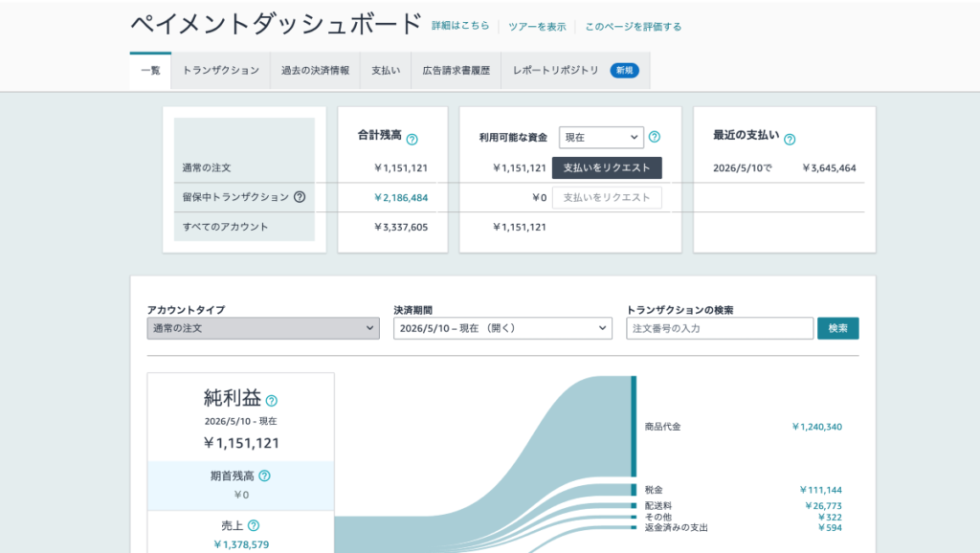Open help icon beside 利用可能な資金 dropdown
Viewport: 980px width, 553px height.
point(655,136)
